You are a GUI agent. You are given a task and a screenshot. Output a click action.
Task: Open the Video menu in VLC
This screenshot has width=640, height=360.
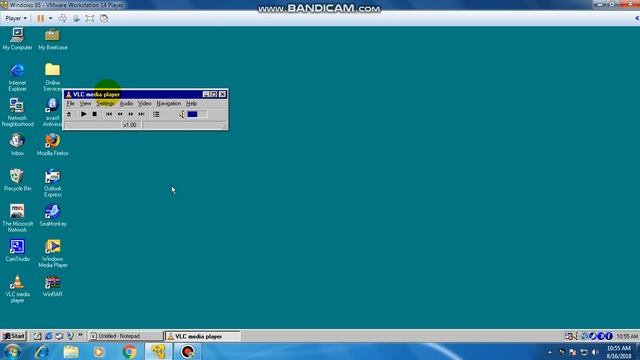(x=144, y=104)
